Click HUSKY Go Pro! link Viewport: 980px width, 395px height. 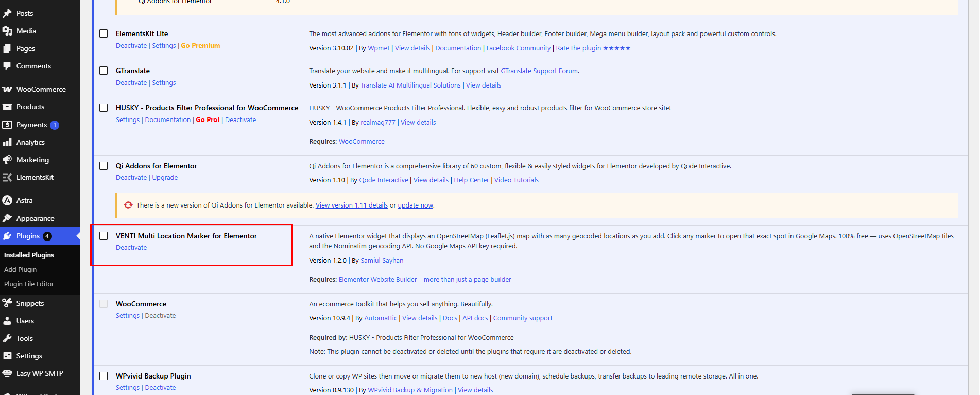point(208,119)
